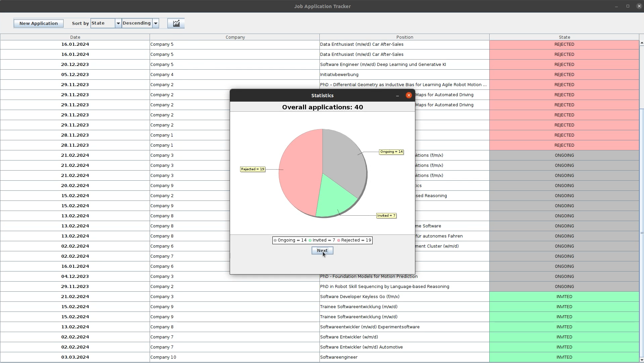Click the gray Ongoing legend marker

click(275, 240)
